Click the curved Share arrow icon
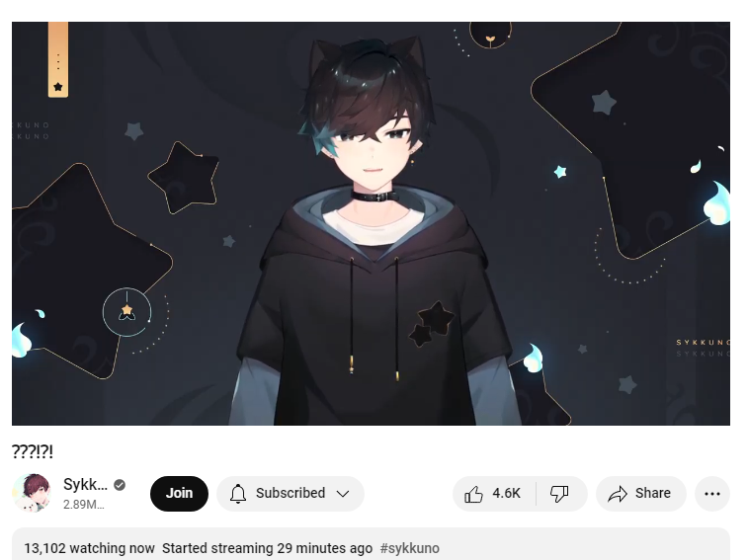This screenshot has height=560, width=748. coord(618,494)
